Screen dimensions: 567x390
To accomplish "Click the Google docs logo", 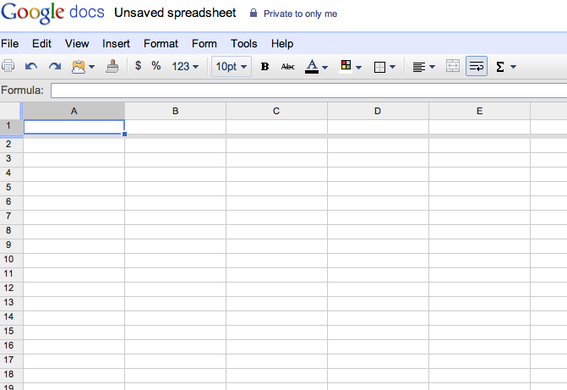I will point(53,13).
